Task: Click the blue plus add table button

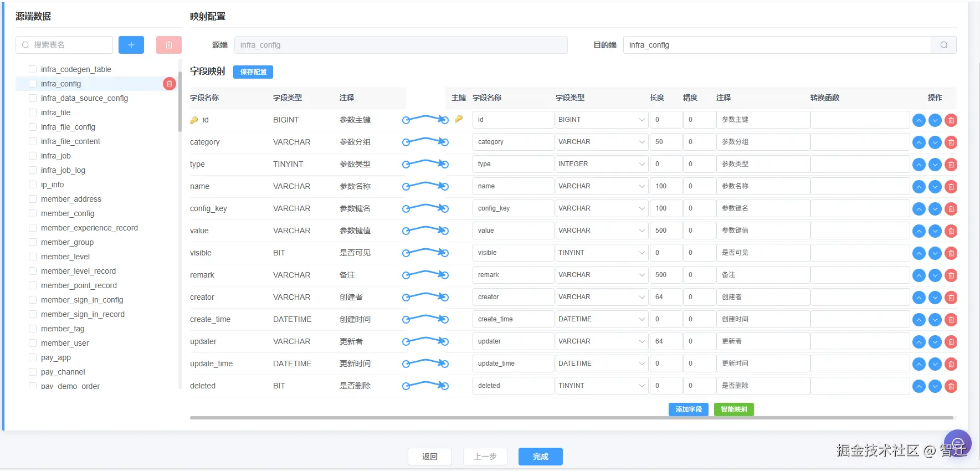Action: 131,45
